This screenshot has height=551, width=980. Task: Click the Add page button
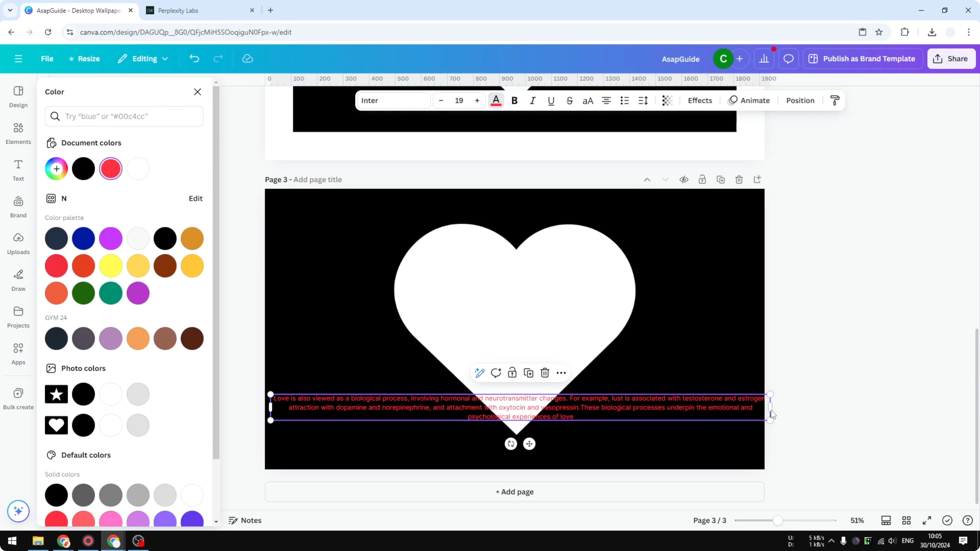click(x=514, y=492)
